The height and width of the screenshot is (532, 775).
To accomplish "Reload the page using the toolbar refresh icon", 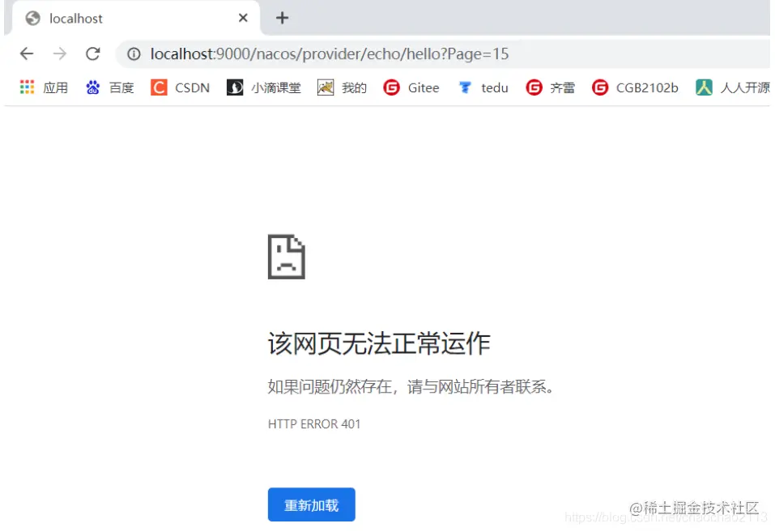I will click(92, 53).
